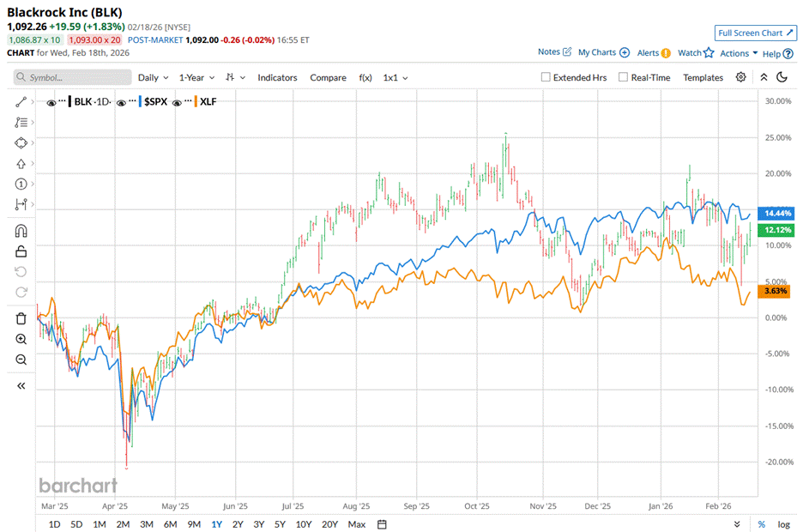Select the Max range tab
The width and height of the screenshot is (803, 532).
(x=356, y=524)
